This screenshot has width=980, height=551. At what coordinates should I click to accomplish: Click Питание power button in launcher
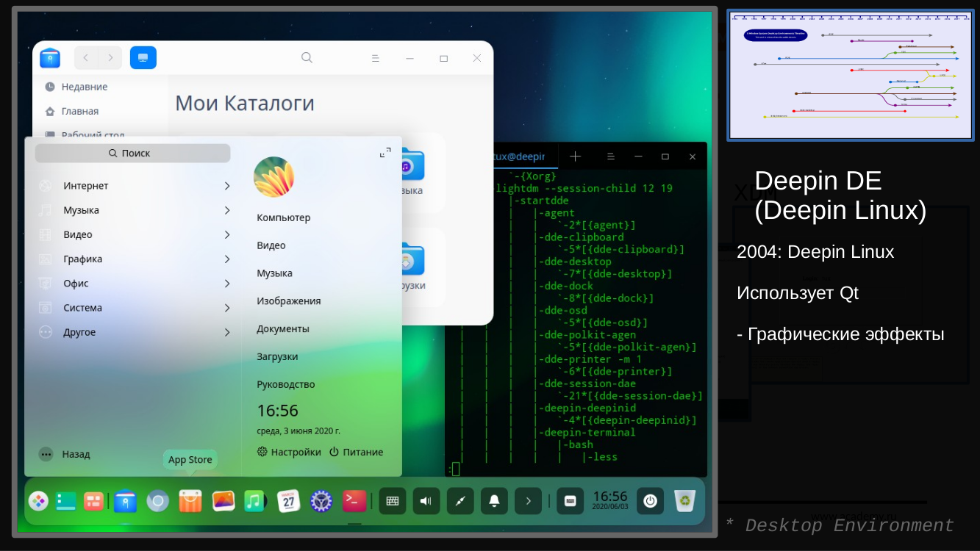pos(356,452)
